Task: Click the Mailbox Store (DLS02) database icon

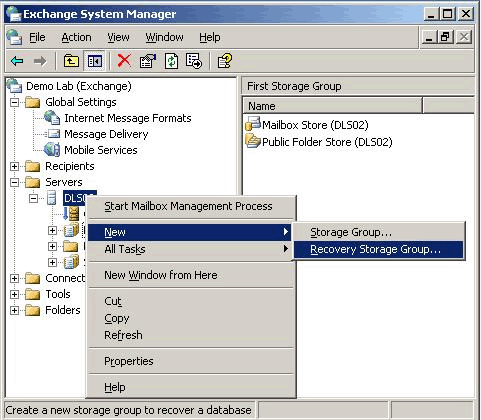Action: [253, 124]
